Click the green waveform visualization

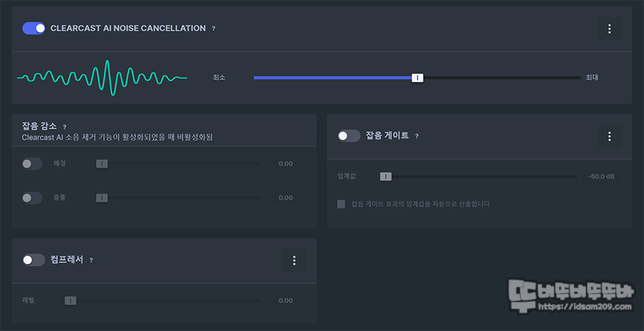(x=102, y=77)
